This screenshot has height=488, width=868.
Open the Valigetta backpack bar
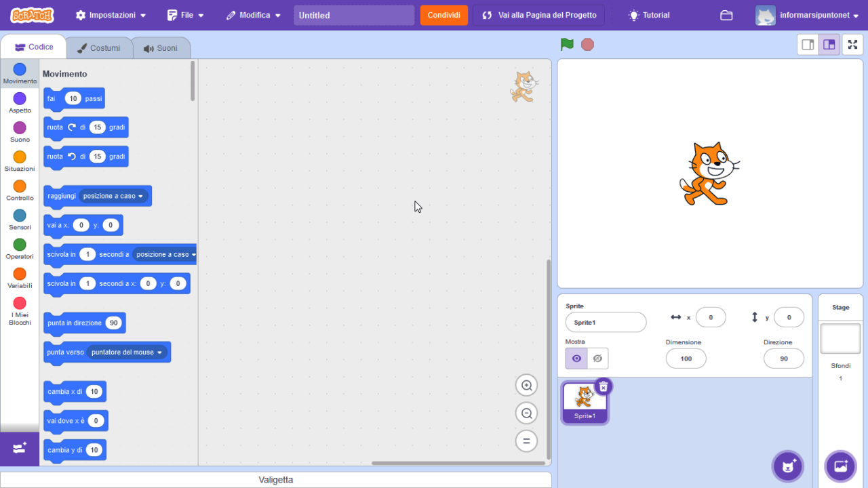pyautogui.click(x=275, y=480)
